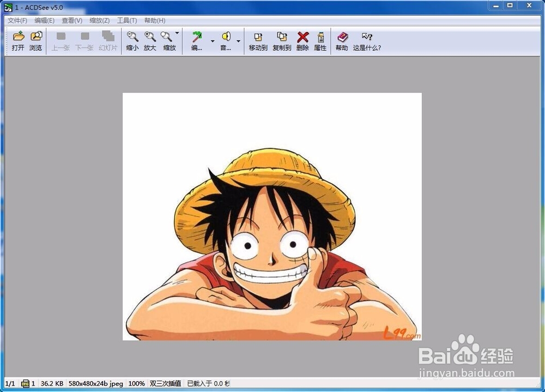Open the 查看(V) menu
The image size is (545, 392).
pyautogui.click(x=72, y=21)
